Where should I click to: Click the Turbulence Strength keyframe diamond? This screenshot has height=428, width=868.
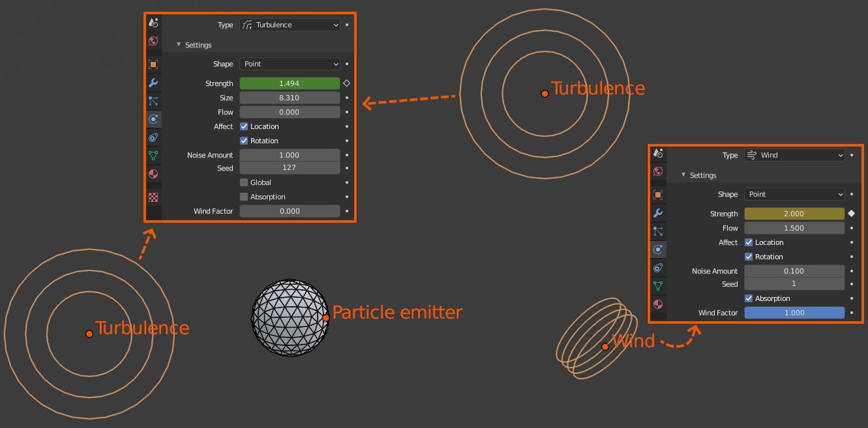pos(346,83)
